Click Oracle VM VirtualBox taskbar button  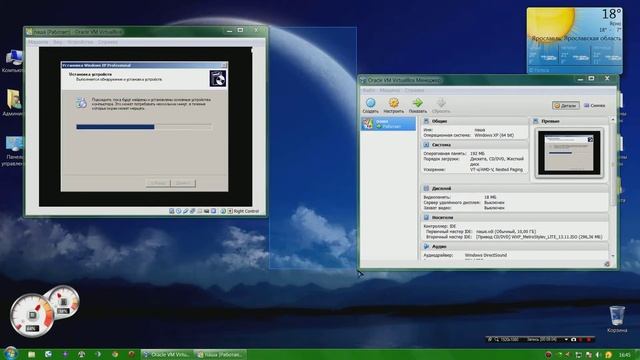click(167, 354)
